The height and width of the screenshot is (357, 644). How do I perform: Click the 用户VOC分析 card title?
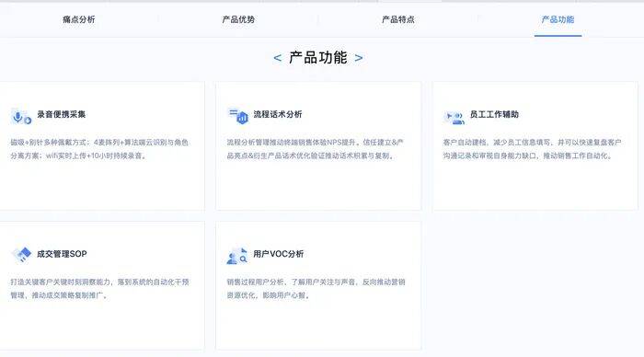point(279,254)
